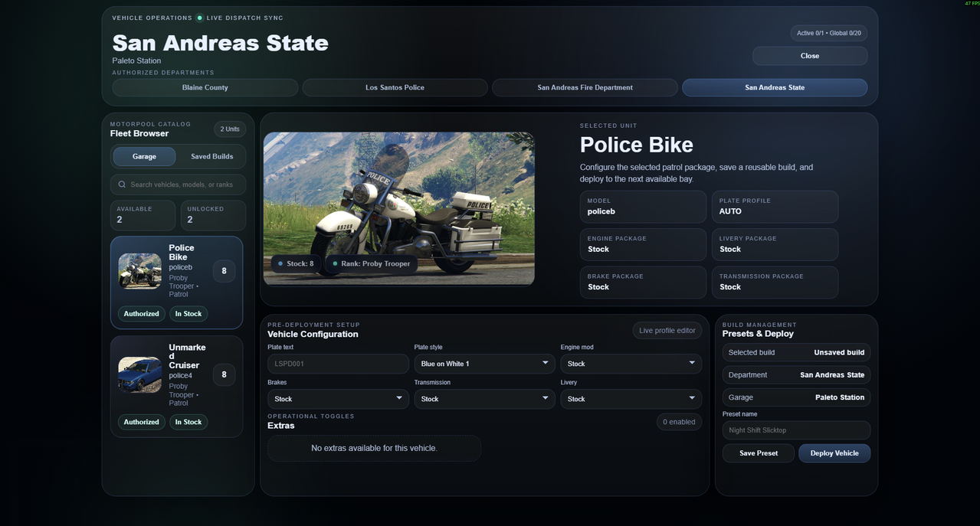Open the Garage tab in Fleet Browser

point(144,156)
